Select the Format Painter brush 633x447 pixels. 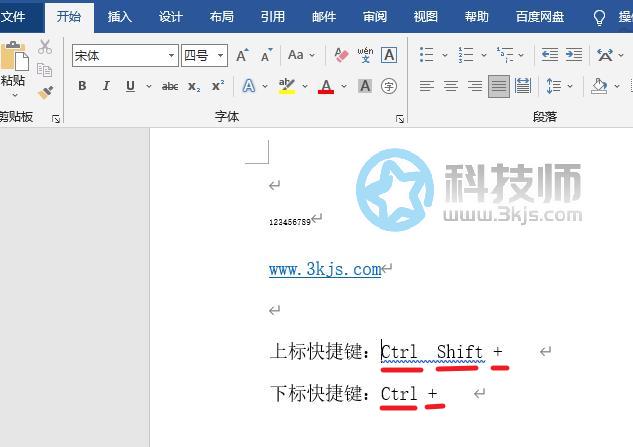tap(45, 92)
